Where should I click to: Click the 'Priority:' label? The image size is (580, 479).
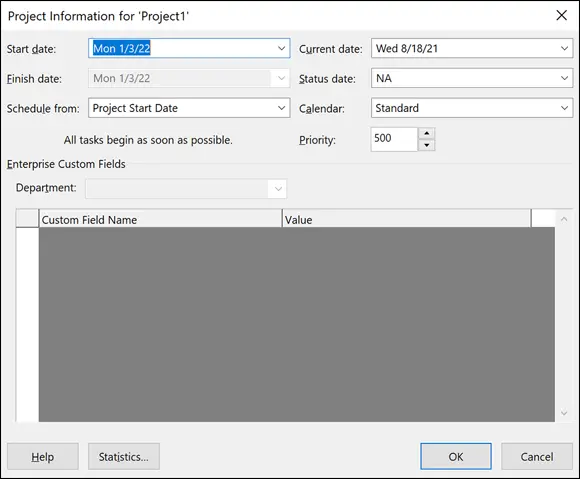[x=317, y=140]
